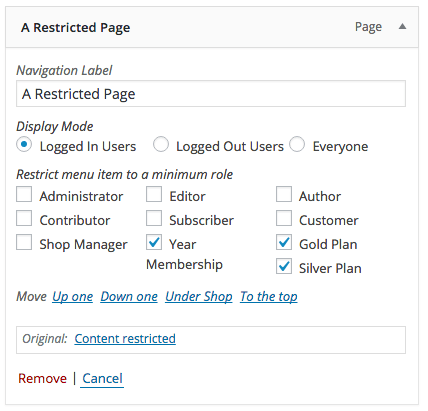Cancel editing the menu item
The image size is (428, 411).
(x=102, y=378)
